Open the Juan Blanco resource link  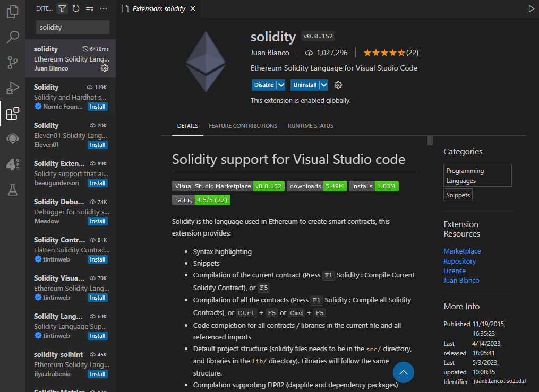pyautogui.click(x=461, y=280)
